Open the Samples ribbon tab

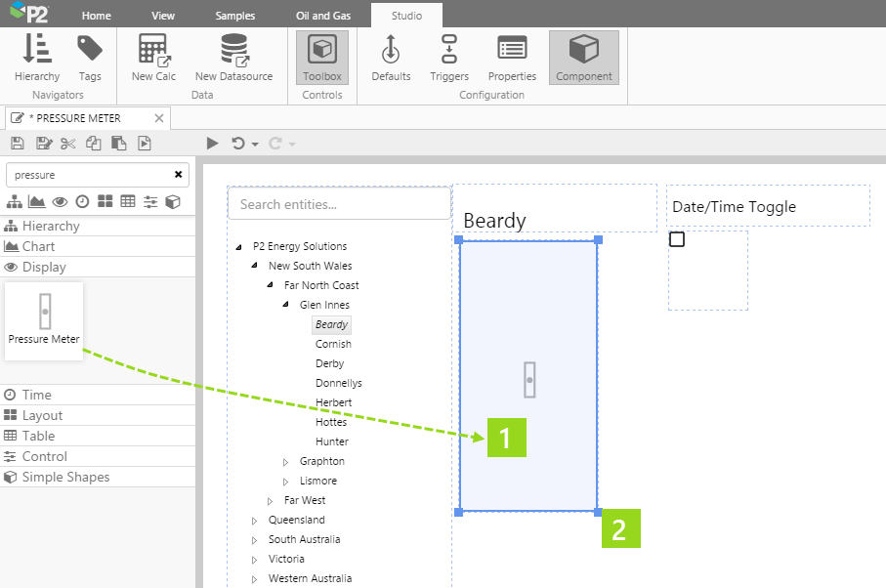click(234, 16)
